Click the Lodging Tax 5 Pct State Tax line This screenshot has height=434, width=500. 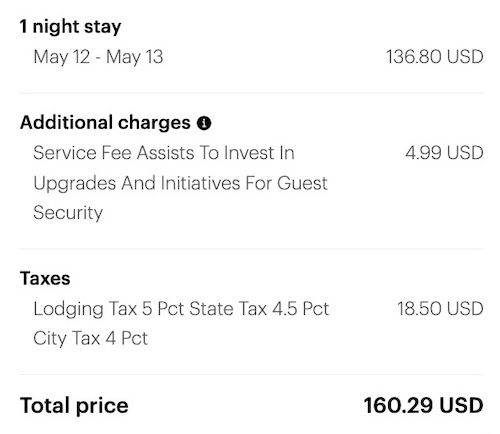[x=181, y=309]
